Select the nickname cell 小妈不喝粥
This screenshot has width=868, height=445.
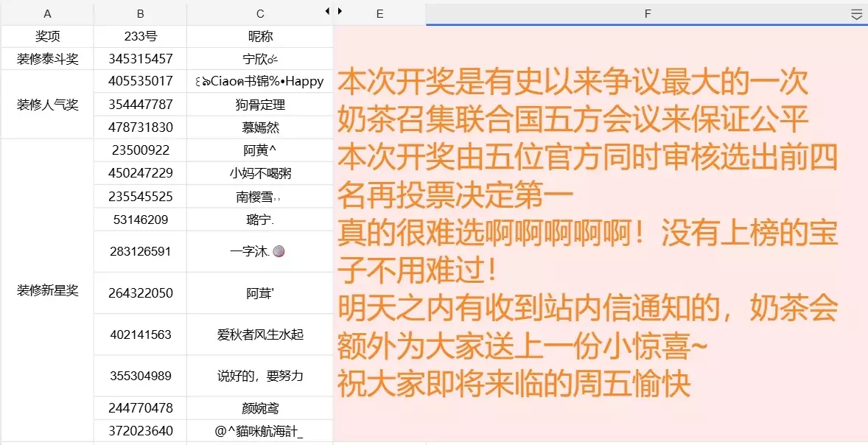[260, 173]
